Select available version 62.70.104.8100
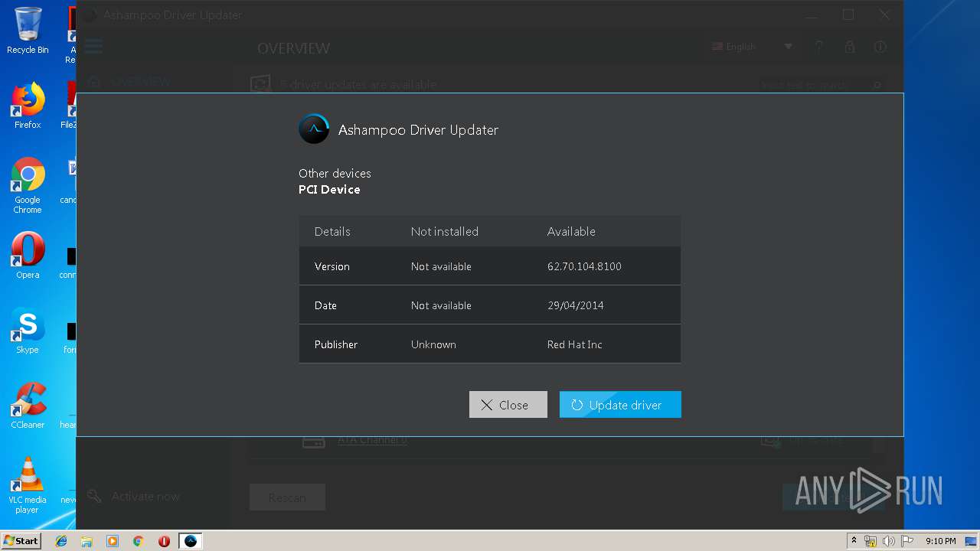Image resolution: width=980 pixels, height=551 pixels. coord(584,266)
